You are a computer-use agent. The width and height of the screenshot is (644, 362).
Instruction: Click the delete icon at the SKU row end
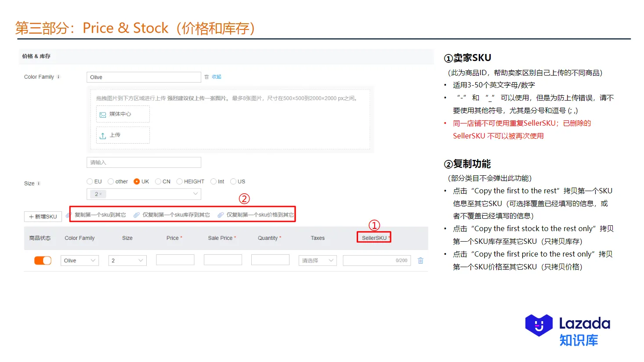click(420, 260)
